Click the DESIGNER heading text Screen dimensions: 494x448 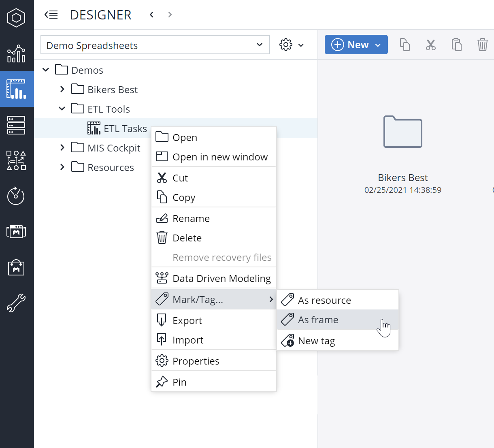[x=100, y=15]
